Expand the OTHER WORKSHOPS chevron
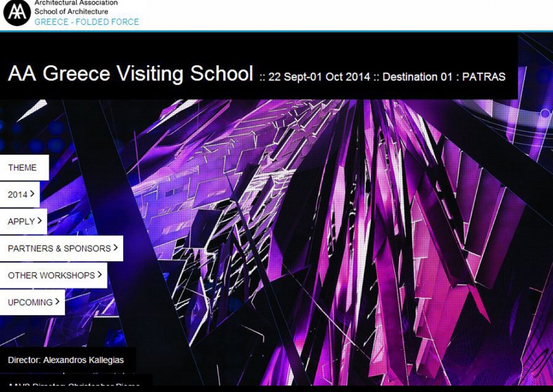The image size is (553, 392). pyautogui.click(x=99, y=275)
